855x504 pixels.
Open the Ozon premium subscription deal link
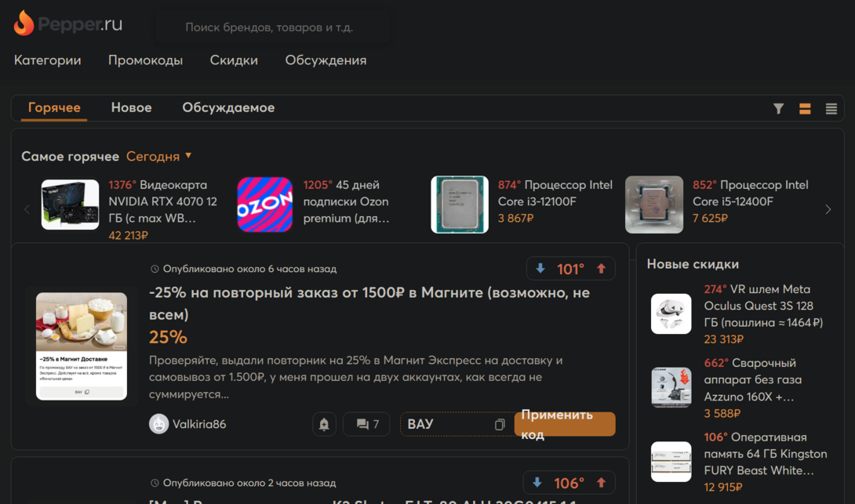pos(346,201)
